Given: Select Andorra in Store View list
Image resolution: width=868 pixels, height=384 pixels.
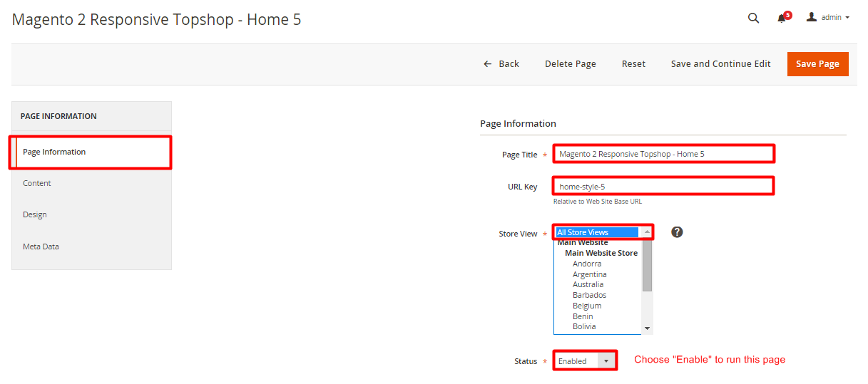Looking at the screenshot, I should point(587,264).
